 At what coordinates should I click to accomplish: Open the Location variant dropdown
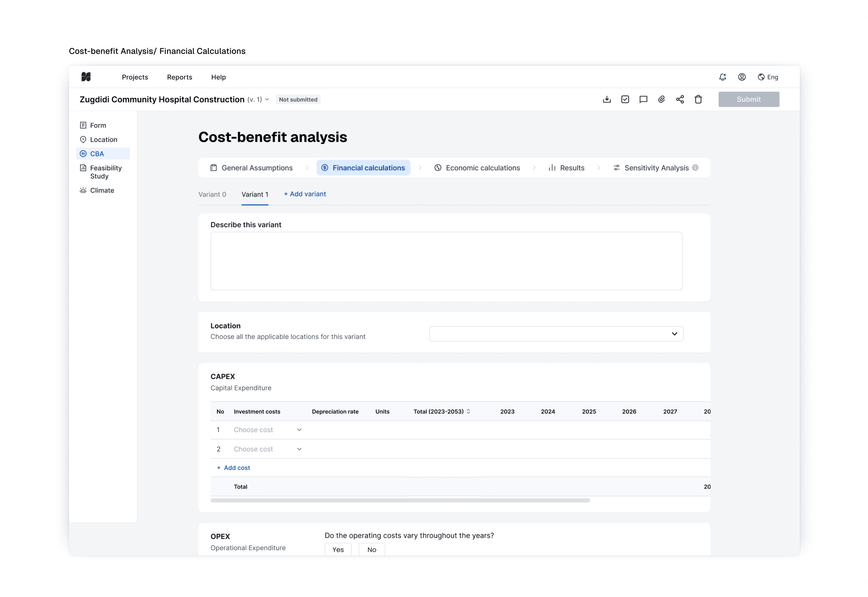pos(556,334)
